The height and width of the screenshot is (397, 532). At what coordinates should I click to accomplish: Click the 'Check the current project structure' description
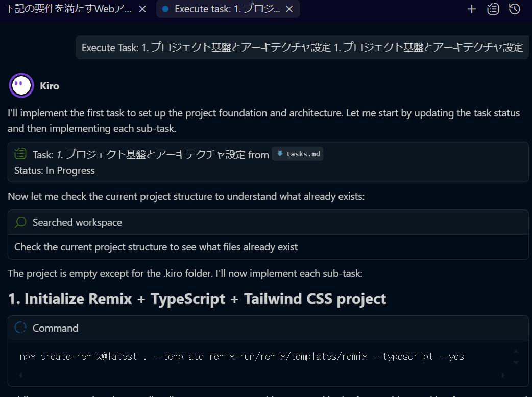point(156,247)
